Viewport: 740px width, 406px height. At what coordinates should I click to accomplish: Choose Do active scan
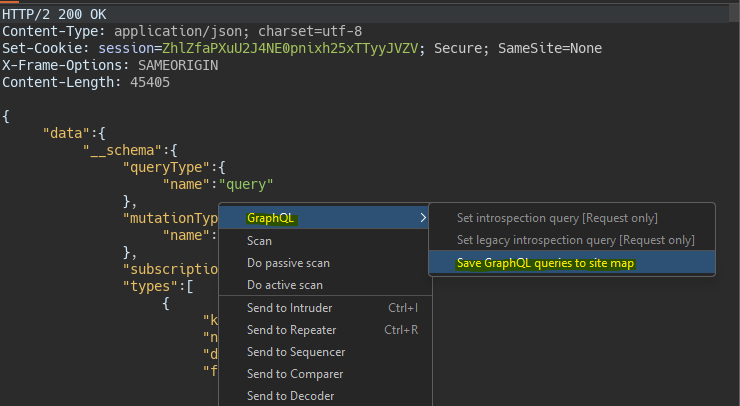click(284, 285)
